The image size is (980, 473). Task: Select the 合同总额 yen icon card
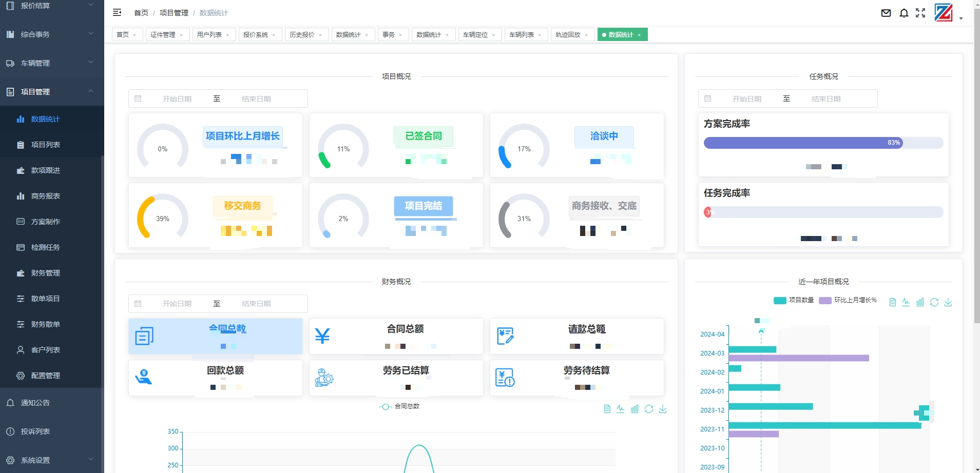[322, 336]
